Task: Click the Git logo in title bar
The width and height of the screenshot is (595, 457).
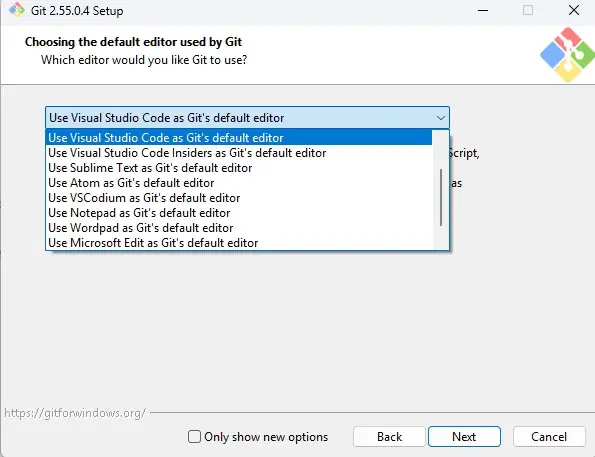Action: (17, 10)
